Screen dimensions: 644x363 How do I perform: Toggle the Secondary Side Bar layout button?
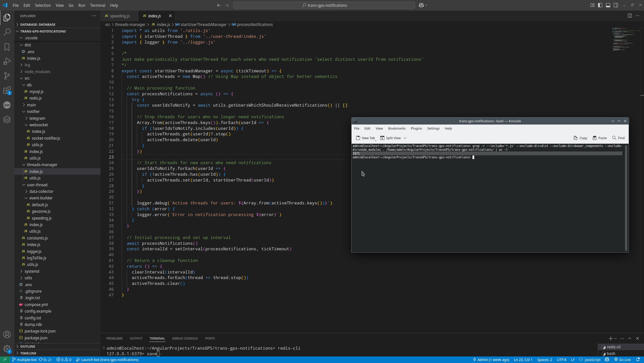click(x=616, y=5)
